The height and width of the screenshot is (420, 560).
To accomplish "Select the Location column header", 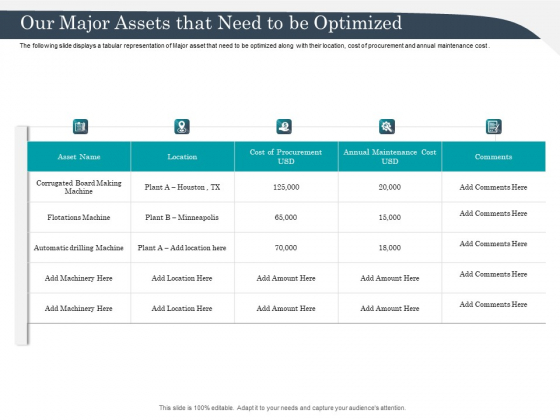I will (182, 156).
